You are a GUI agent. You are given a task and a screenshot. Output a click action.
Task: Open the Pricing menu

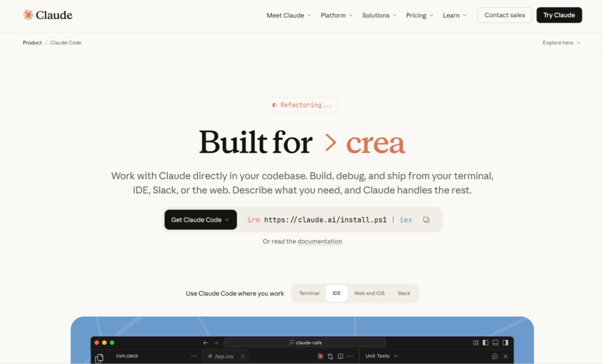coord(419,15)
